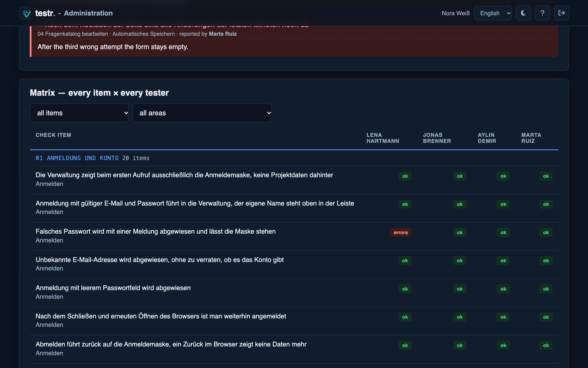Viewport: 588px width, 368px height.
Task: Click the red 'errors' badge for Lena Hartmann
Action: tap(401, 233)
